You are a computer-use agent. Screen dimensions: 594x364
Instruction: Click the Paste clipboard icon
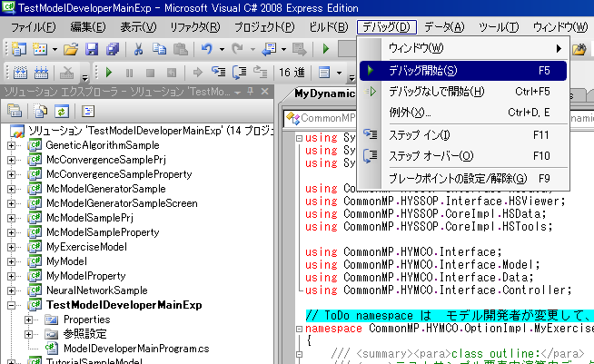181,49
